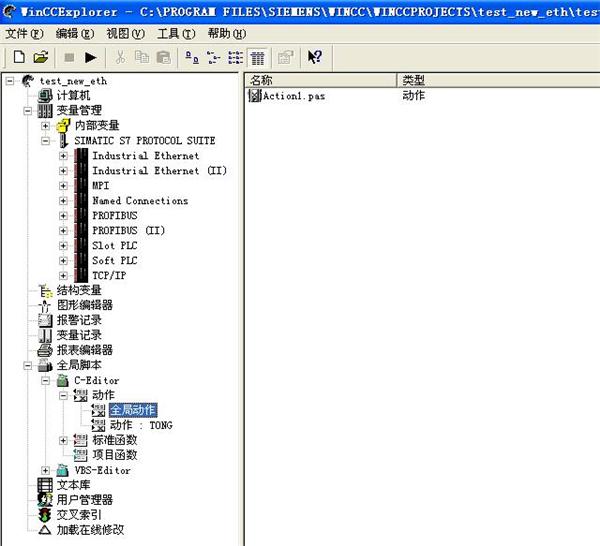Sort by 名称 column header
This screenshot has width=600, height=546.
[321, 80]
